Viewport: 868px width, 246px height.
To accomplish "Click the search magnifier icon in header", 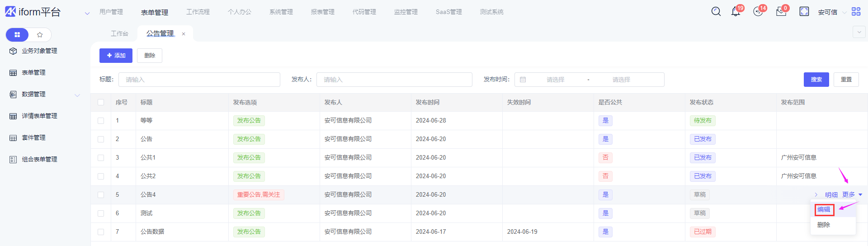I will [x=716, y=12].
